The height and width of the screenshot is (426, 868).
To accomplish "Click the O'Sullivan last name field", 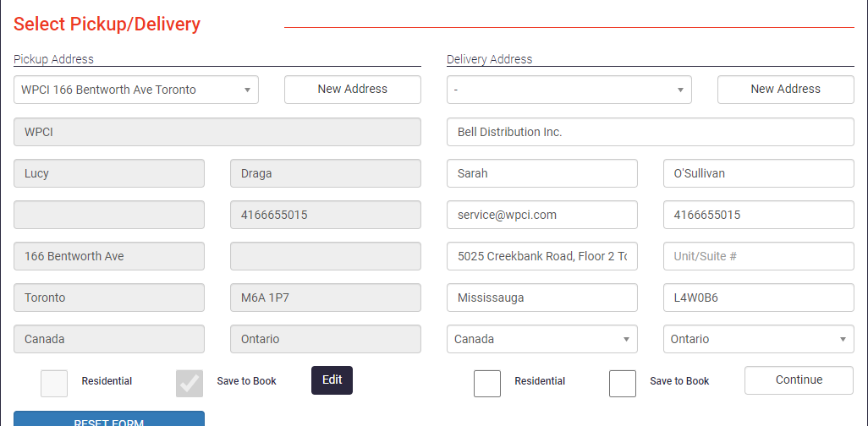I will coord(759,173).
